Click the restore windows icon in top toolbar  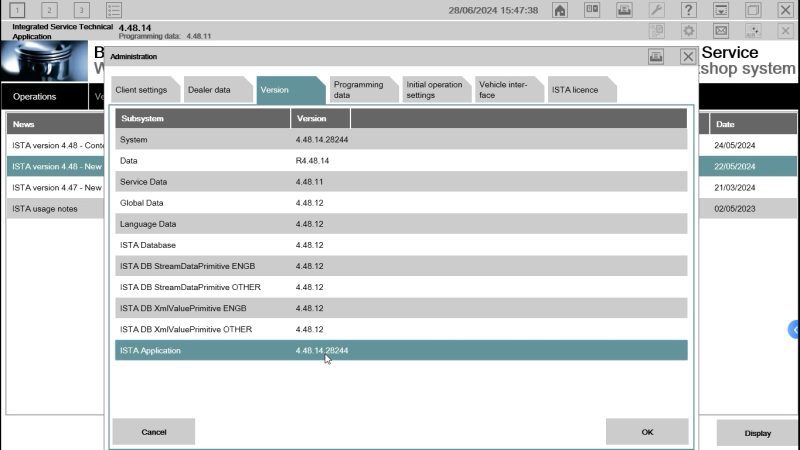coord(753,10)
